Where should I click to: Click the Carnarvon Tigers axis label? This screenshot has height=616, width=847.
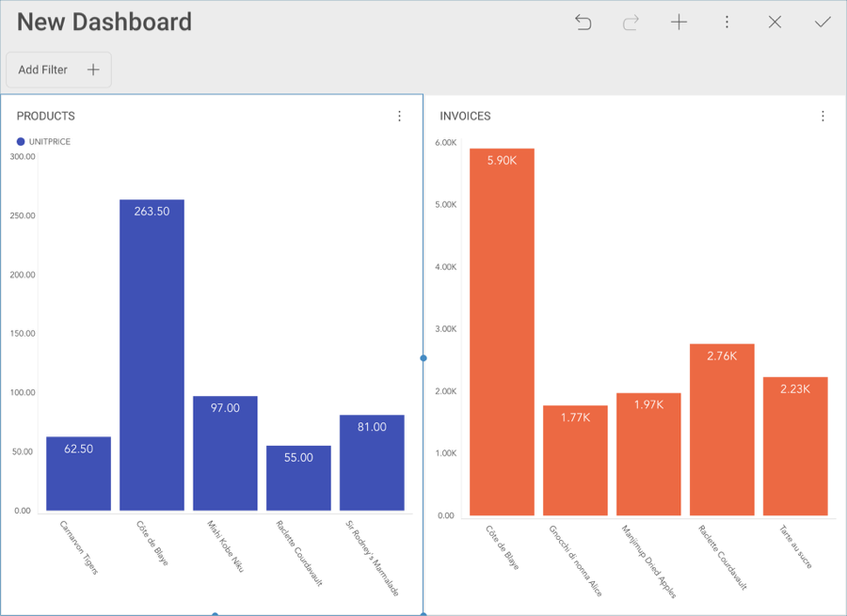pos(79,547)
